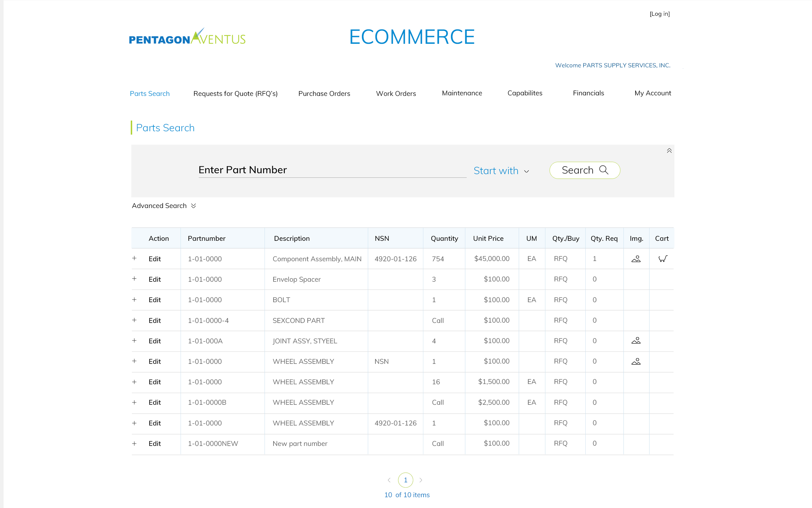Open the Financials menu item
Image resolution: width=812 pixels, height=508 pixels.
[x=588, y=93]
